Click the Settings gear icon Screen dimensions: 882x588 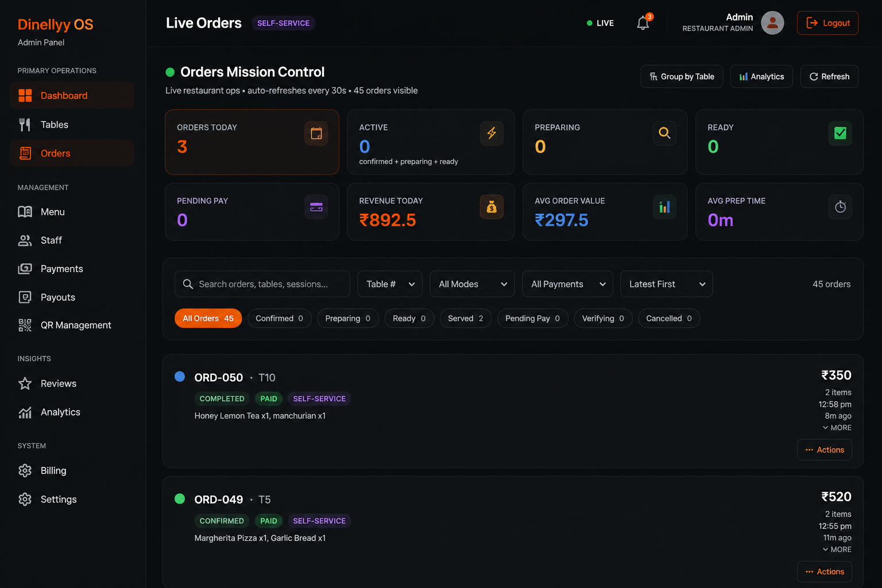pyautogui.click(x=25, y=500)
